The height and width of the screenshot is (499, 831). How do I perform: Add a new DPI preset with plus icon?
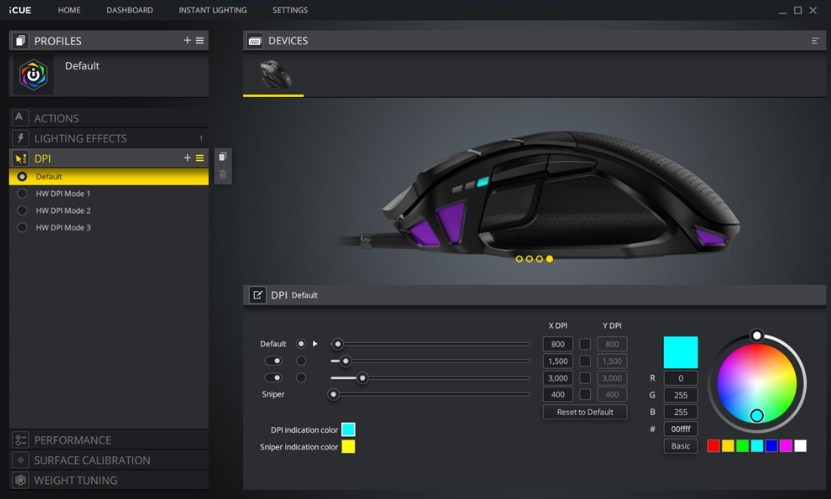click(x=187, y=158)
